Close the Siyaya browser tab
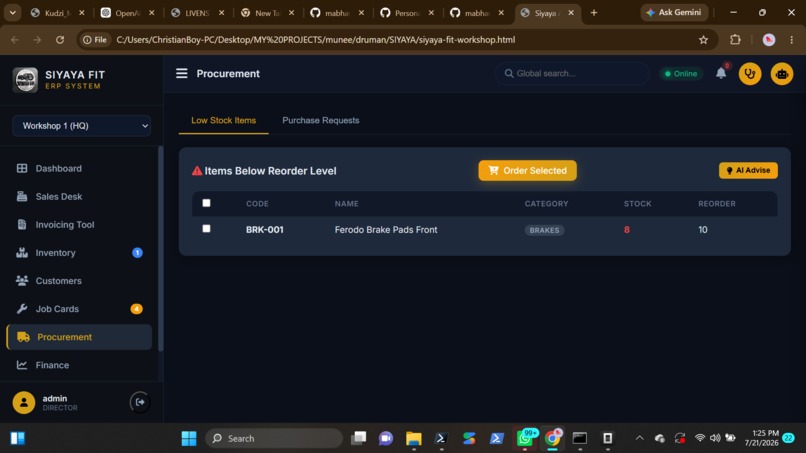This screenshot has height=453, width=806. pyautogui.click(x=571, y=13)
